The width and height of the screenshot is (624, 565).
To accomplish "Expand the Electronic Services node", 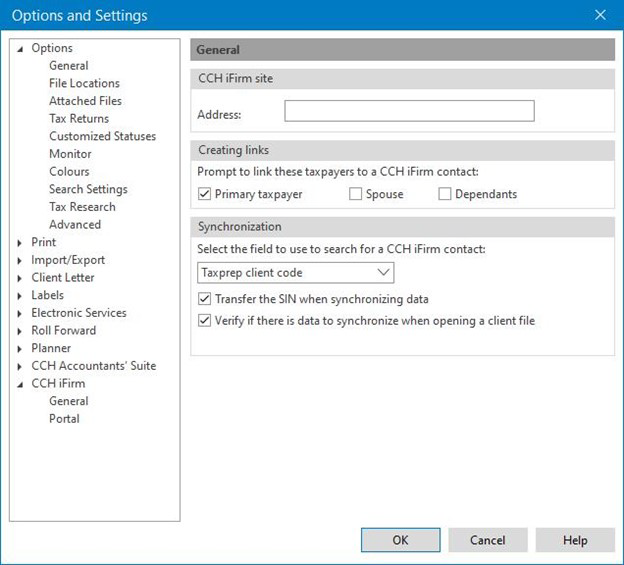I will click(20, 313).
